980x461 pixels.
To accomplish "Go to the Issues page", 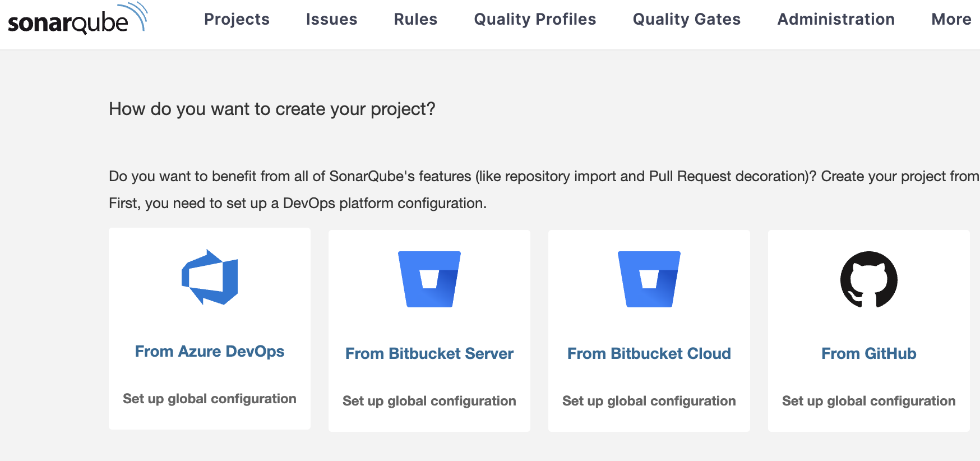I will (331, 19).
